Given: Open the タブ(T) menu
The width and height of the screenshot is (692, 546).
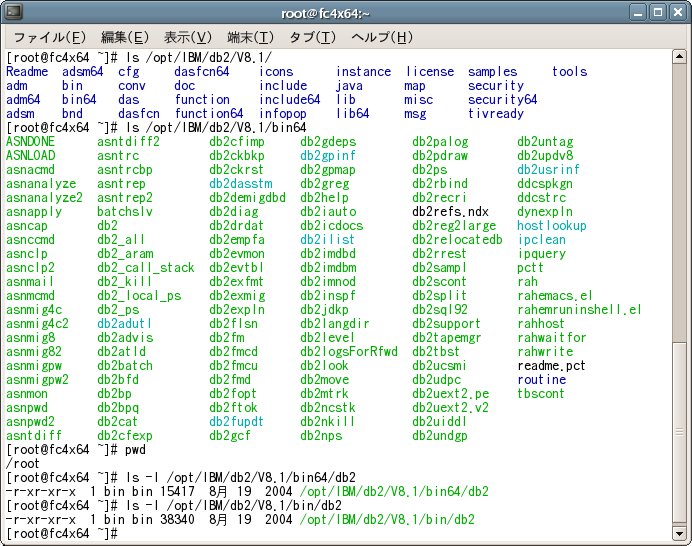Looking at the screenshot, I should [x=312, y=38].
